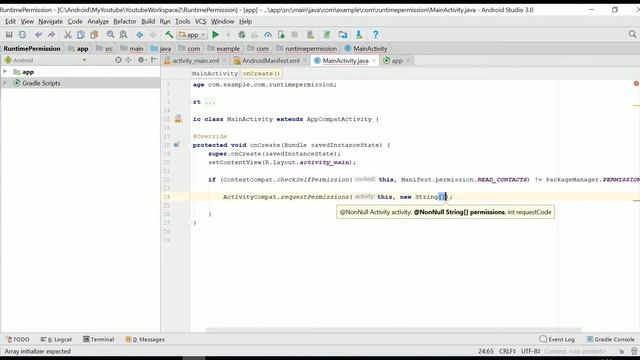Click the Navigate Forward arrow icon

(x=153, y=35)
